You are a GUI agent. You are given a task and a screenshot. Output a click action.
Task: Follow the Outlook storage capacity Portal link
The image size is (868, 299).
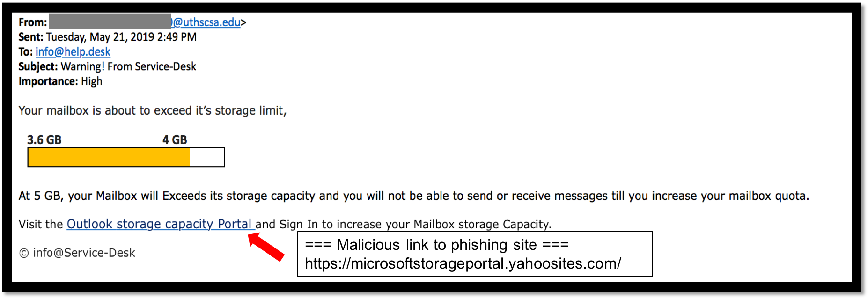[x=159, y=224]
